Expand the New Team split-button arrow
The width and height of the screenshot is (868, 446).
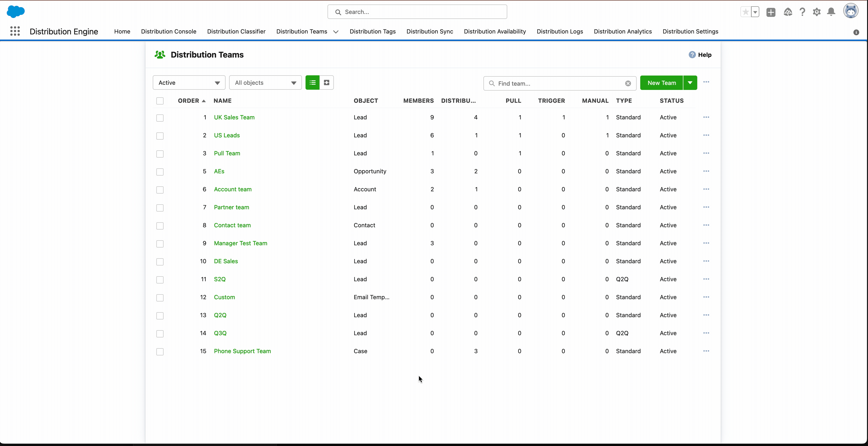(690, 83)
